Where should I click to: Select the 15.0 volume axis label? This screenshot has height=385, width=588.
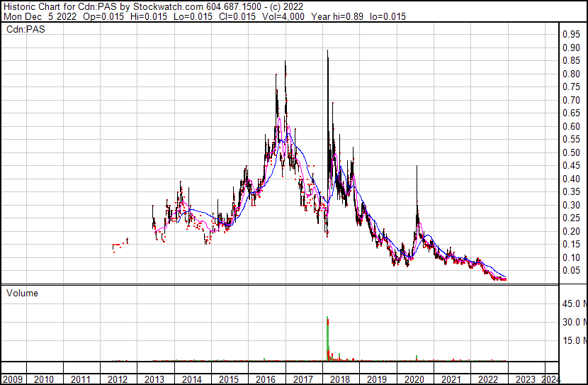(572, 340)
